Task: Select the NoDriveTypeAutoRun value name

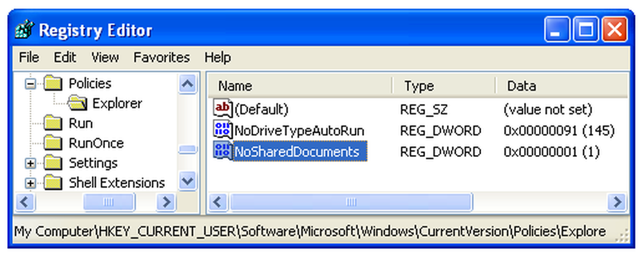Action: [x=299, y=131]
